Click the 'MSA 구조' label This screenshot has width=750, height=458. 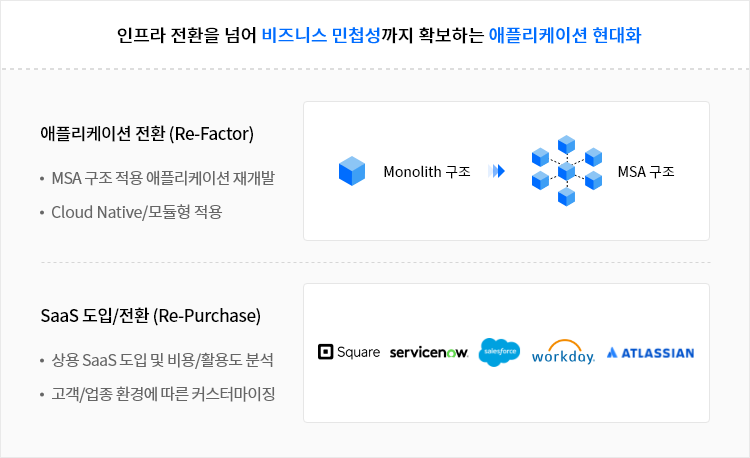click(x=646, y=171)
